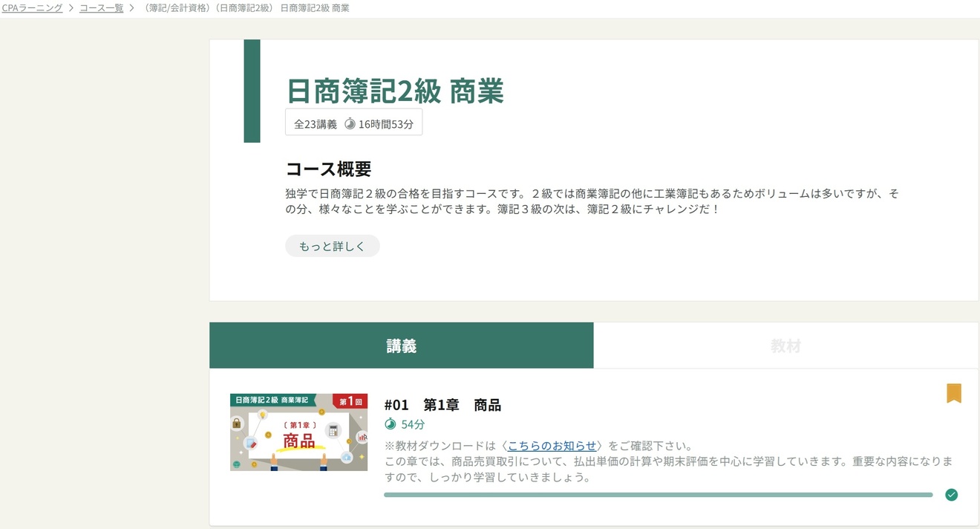Click もっと詳しく to show details
980x529 pixels.
coord(332,246)
